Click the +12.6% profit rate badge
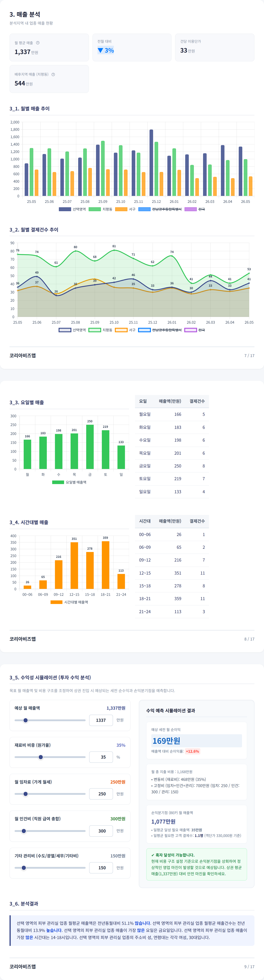The width and height of the screenshot is (264, 980). click(x=192, y=751)
